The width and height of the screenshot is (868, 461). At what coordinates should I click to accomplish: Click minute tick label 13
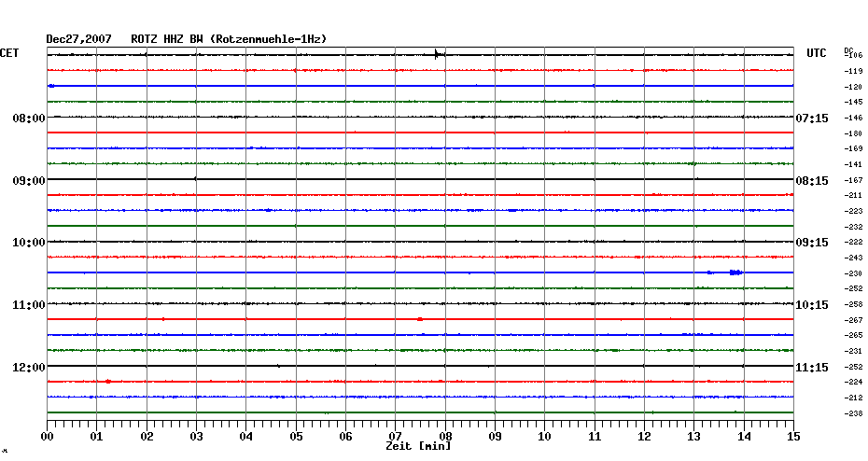[x=694, y=436]
